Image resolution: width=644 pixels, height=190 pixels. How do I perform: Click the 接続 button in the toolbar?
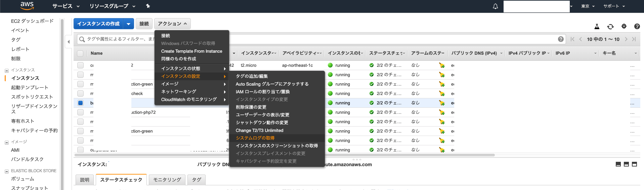click(x=144, y=24)
